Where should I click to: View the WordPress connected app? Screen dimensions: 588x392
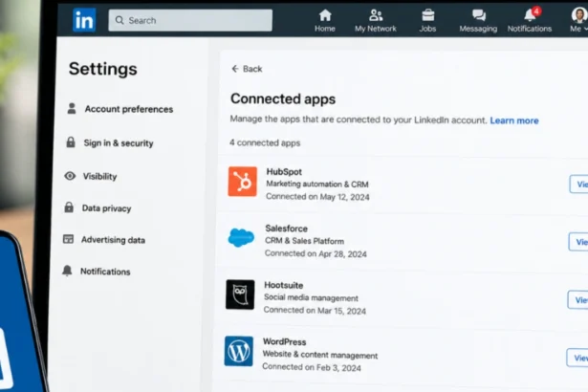point(577,358)
